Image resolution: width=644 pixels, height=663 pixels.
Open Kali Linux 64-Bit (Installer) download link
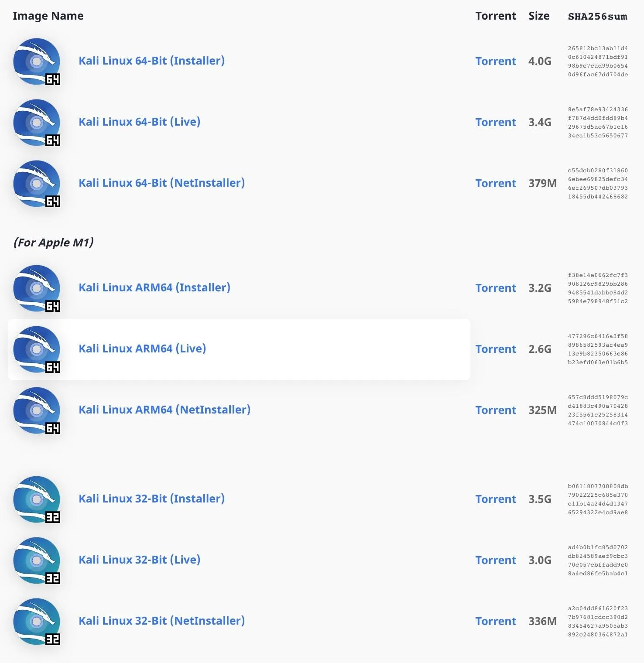[151, 61]
